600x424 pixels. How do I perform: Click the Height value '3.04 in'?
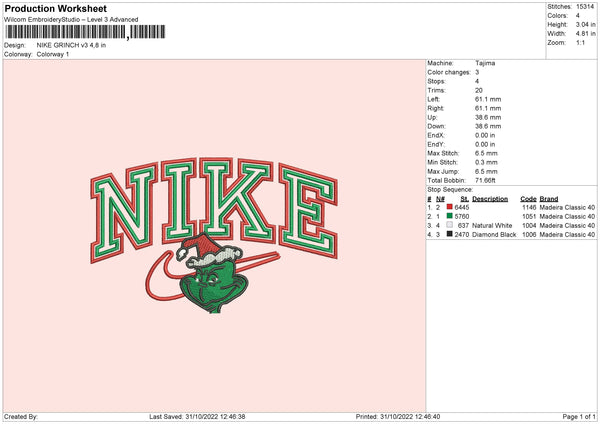(585, 24)
